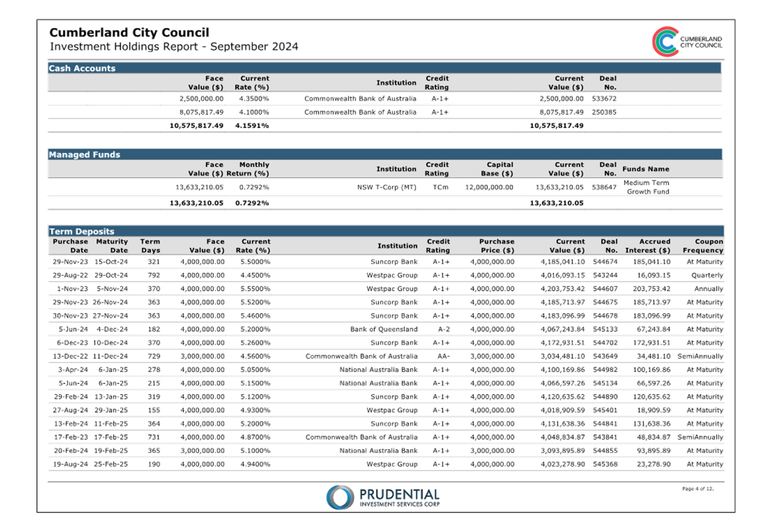Click the Maturity Date column header

[x=112, y=246]
